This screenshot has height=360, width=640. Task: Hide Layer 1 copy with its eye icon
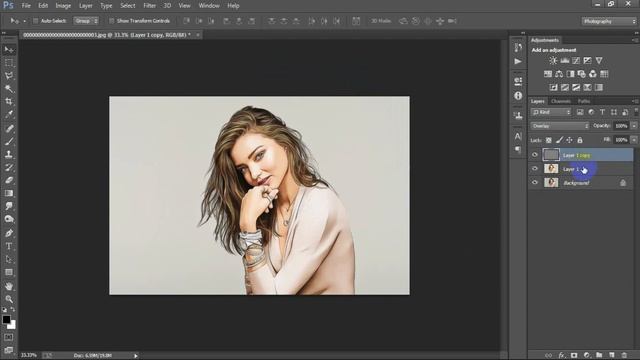pyautogui.click(x=535, y=155)
